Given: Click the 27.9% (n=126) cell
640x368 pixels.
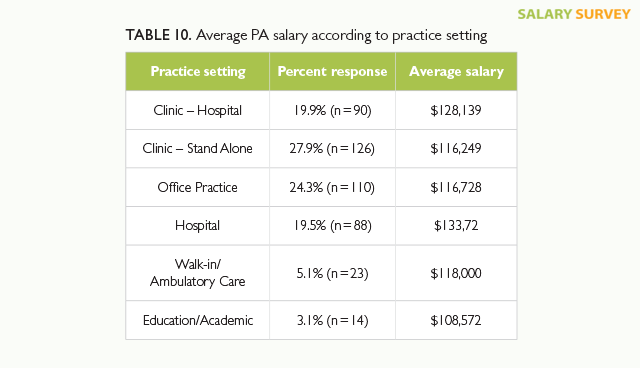Looking at the screenshot, I should tap(332, 149).
